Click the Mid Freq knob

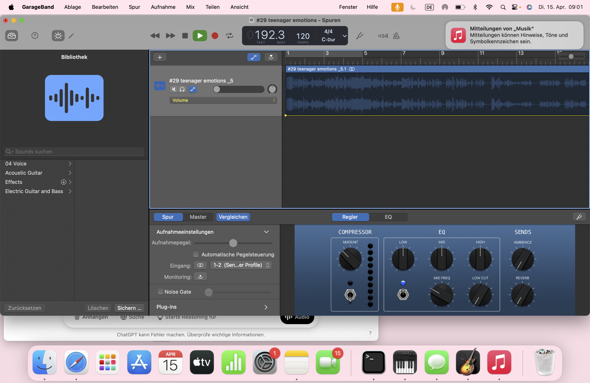442,295
